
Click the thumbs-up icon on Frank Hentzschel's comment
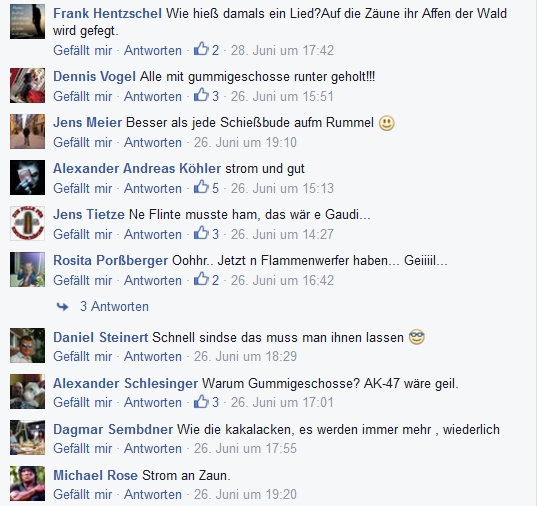(201, 49)
